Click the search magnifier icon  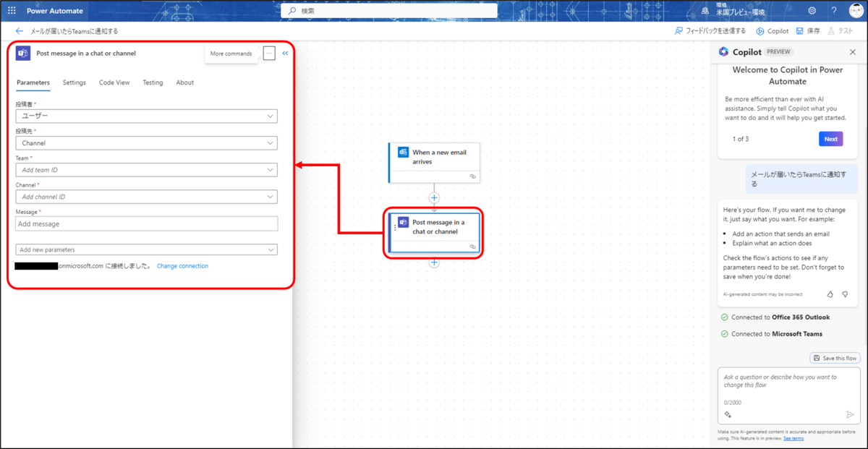coord(292,11)
